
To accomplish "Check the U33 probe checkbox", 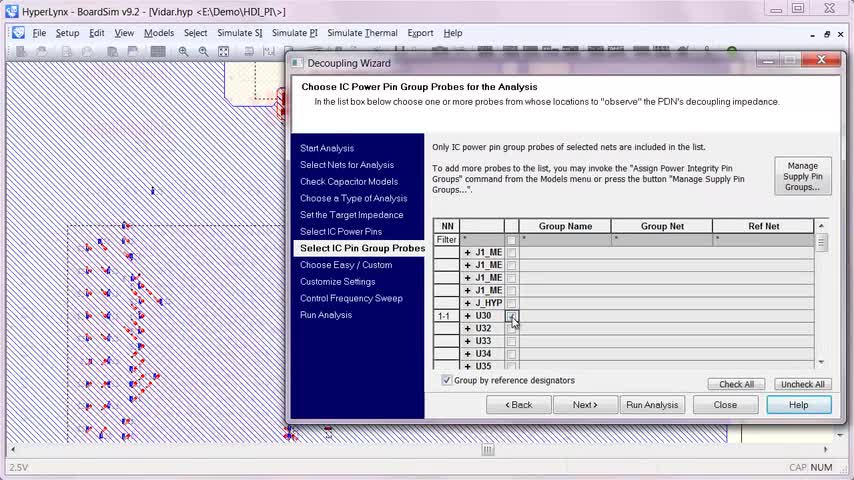I will (x=511, y=342).
